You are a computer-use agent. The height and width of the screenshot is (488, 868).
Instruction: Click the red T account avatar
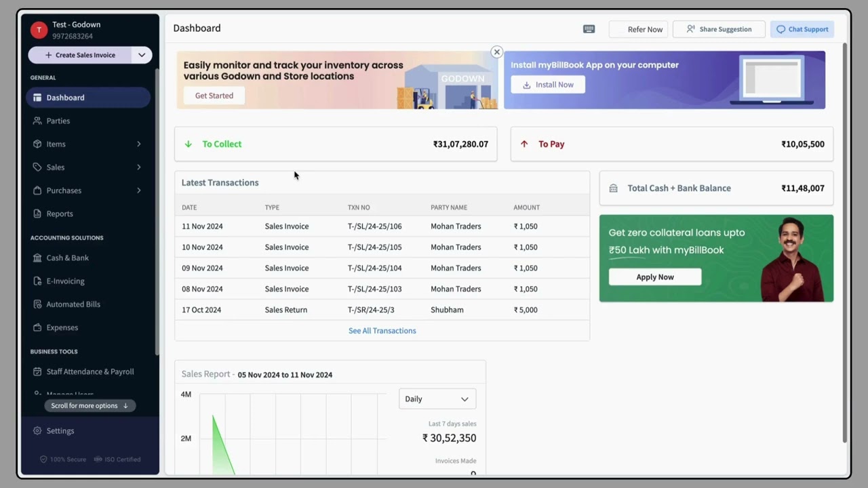pos(39,29)
